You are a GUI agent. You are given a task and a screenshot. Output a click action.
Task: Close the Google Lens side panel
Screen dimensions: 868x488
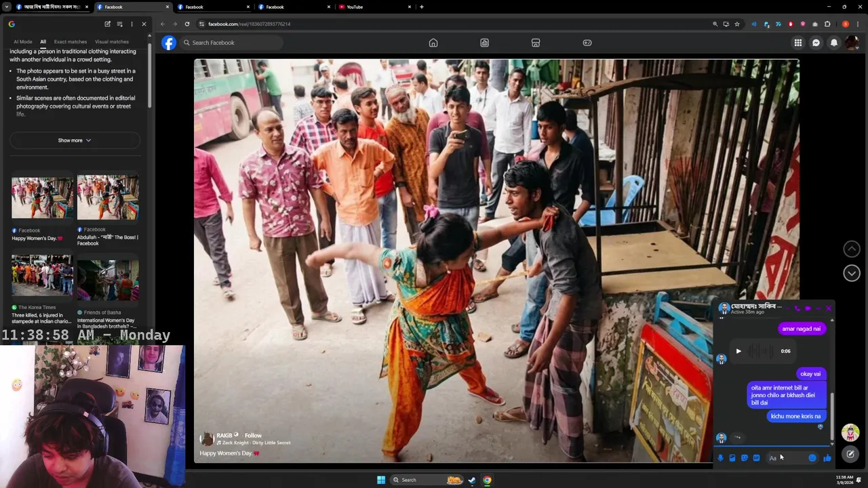coord(144,24)
